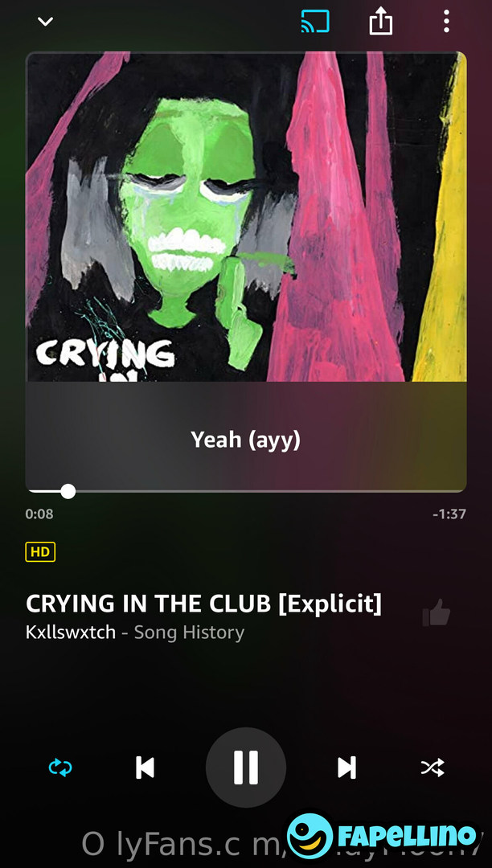Collapse the now playing screen with chevron
The image size is (492, 868).
45,22
